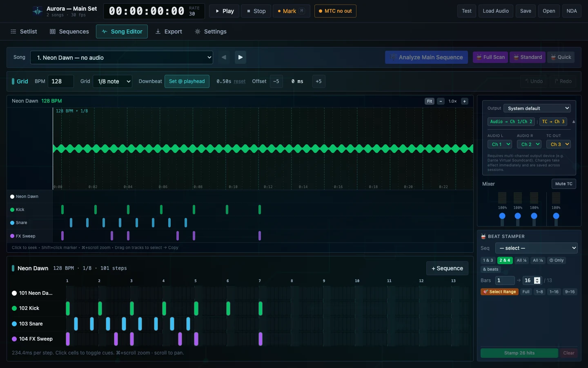Select the All ¼ beat pattern

point(521,260)
